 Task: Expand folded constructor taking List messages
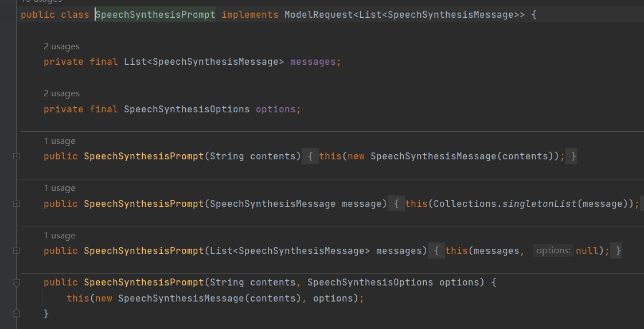(17, 251)
